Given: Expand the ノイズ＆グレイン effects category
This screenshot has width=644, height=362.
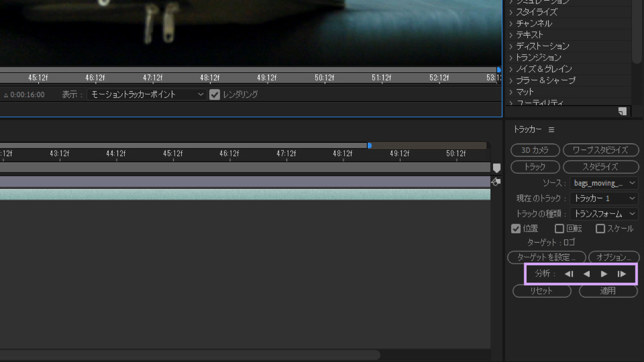Looking at the screenshot, I should click(x=511, y=69).
